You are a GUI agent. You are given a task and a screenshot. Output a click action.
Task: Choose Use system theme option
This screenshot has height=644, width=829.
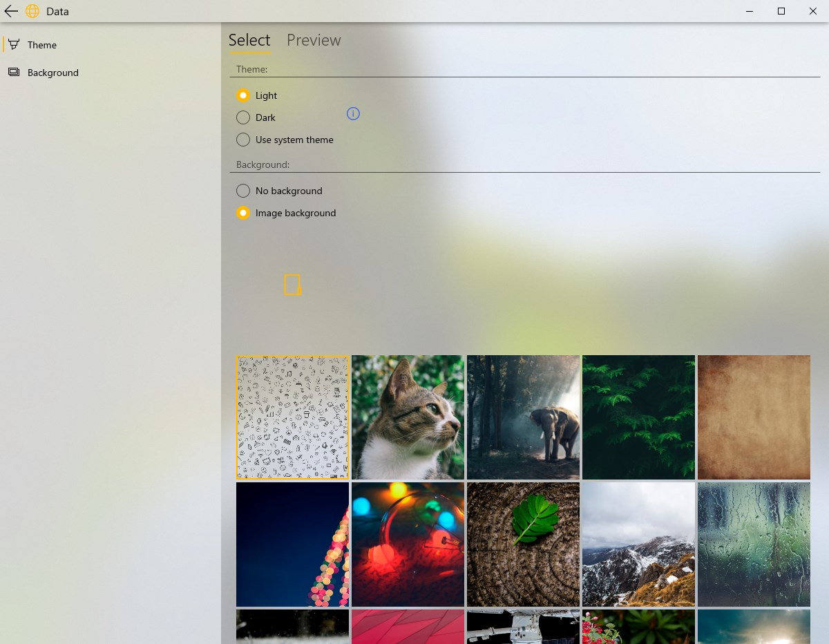pos(285,140)
